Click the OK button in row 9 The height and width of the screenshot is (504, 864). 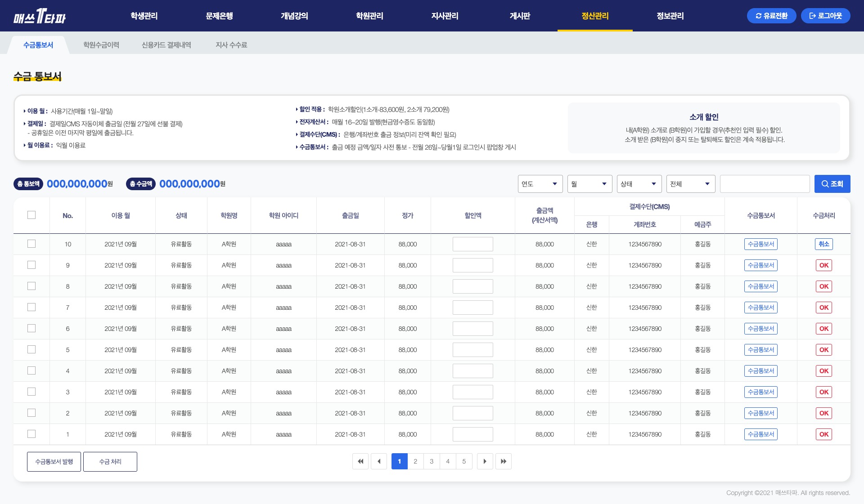[x=824, y=265]
